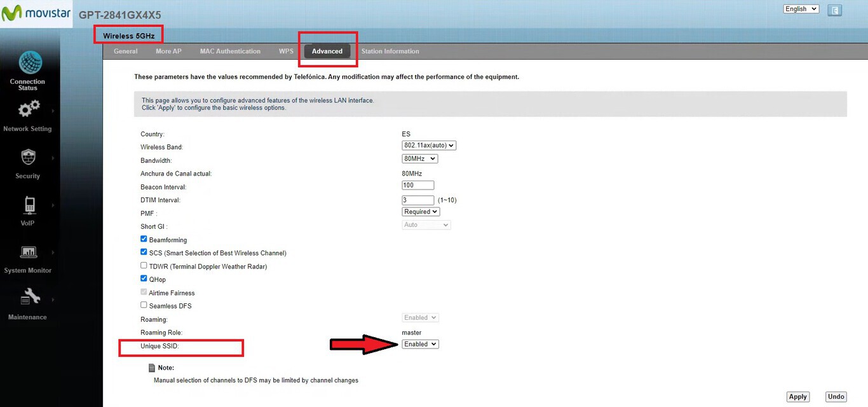Open Network Setting gears icon

pos(28,110)
